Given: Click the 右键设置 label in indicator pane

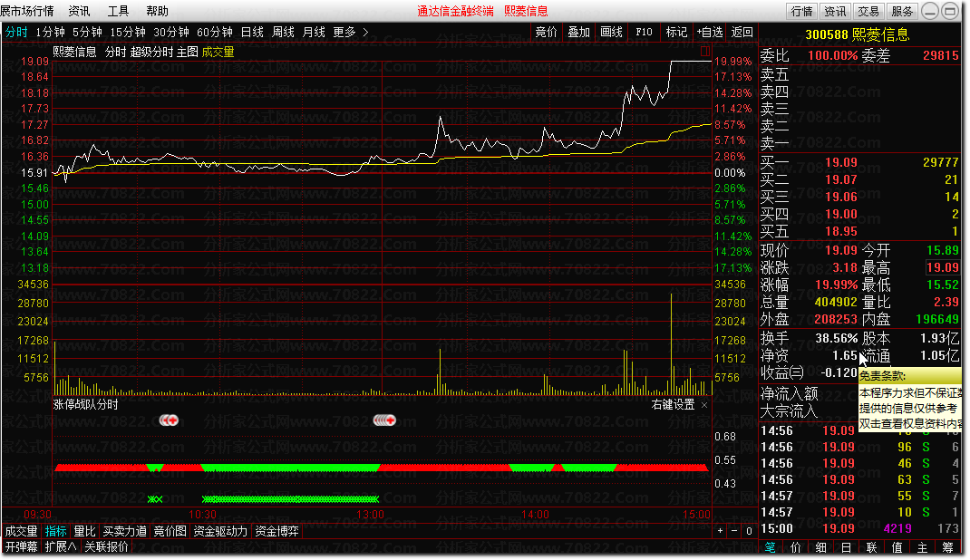Looking at the screenshot, I should (x=673, y=405).
